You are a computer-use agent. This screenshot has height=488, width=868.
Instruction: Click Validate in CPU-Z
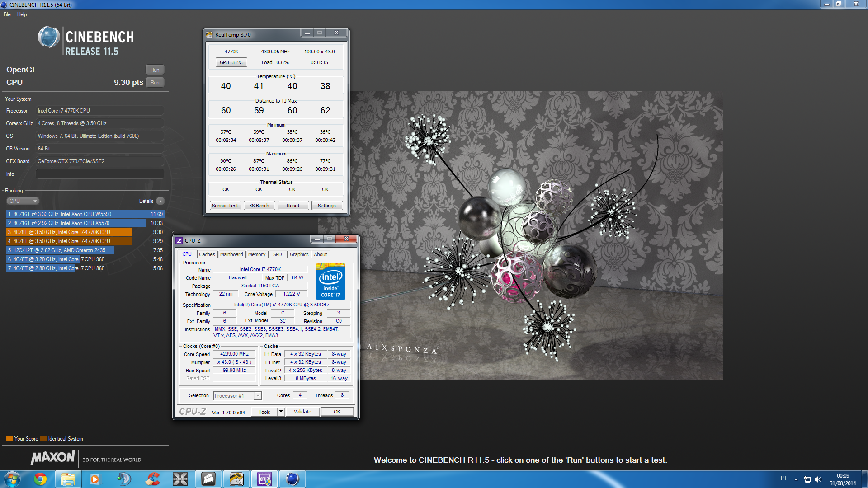pos(302,412)
